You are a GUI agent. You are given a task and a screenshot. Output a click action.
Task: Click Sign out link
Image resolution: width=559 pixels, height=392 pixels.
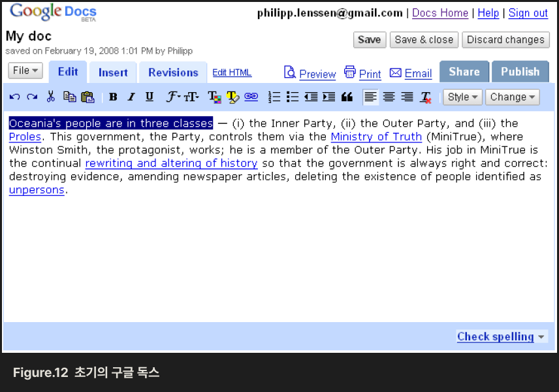click(x=528, y=13)
